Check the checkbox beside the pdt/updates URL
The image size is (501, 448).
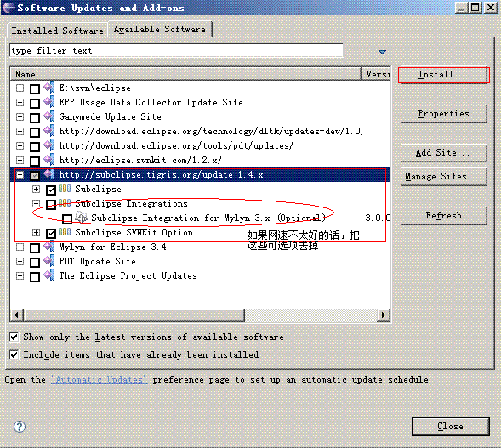tap(35, 147)
